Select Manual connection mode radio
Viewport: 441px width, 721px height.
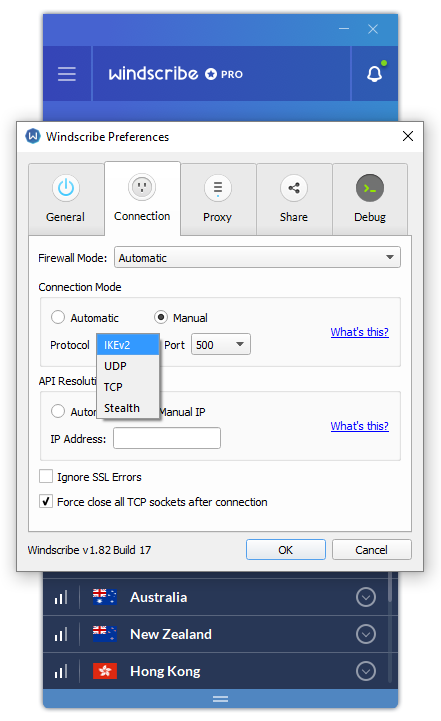(x=160, y=317)
